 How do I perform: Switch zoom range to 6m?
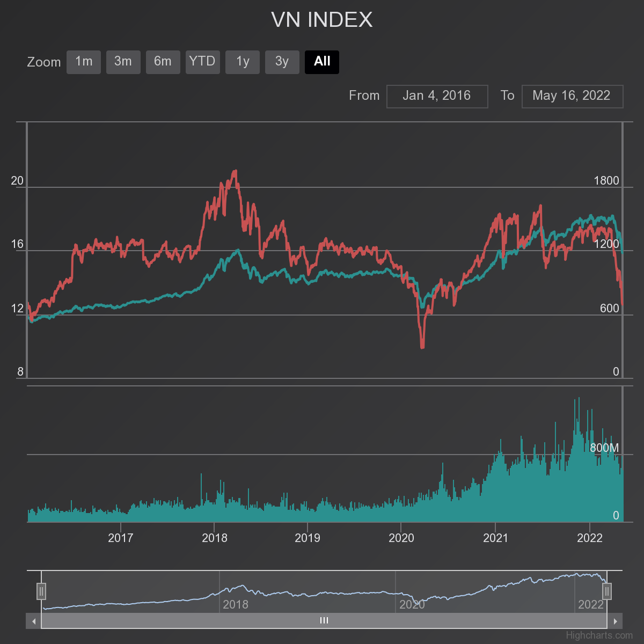click(x=163, y=62)
